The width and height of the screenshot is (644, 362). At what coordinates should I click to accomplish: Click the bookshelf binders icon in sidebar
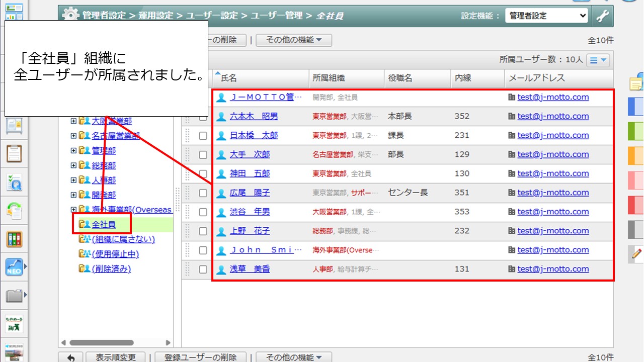14,239
